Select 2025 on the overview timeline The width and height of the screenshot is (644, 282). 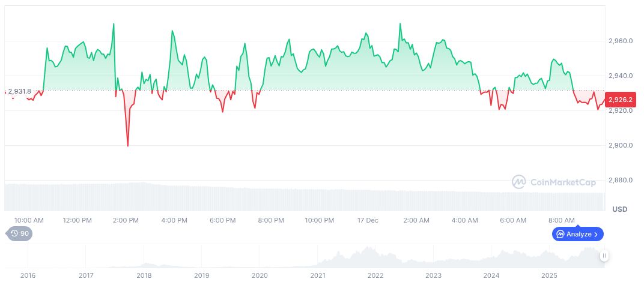click(x=549, y=275)
